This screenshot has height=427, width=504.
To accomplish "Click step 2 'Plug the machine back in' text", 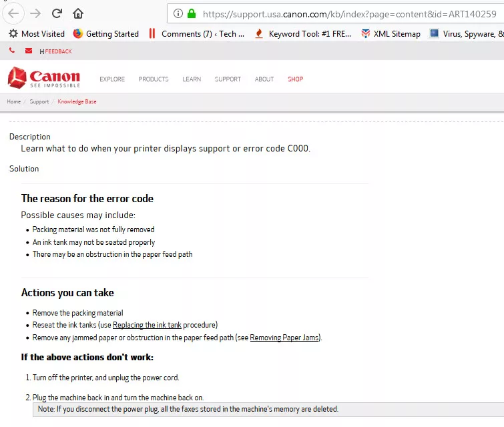I will 118,398.
